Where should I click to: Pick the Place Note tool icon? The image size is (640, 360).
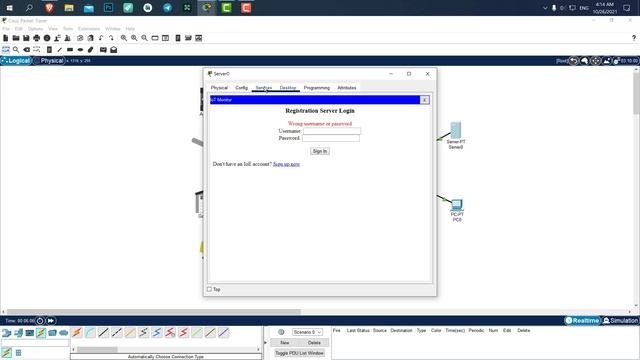click(49, 50)
